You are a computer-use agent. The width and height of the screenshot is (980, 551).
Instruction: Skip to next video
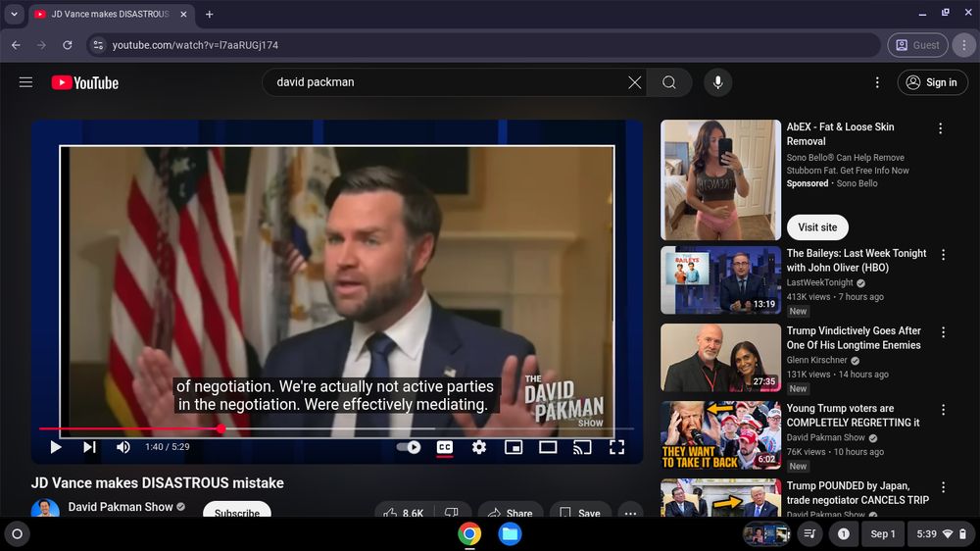(x=89, y=447)
